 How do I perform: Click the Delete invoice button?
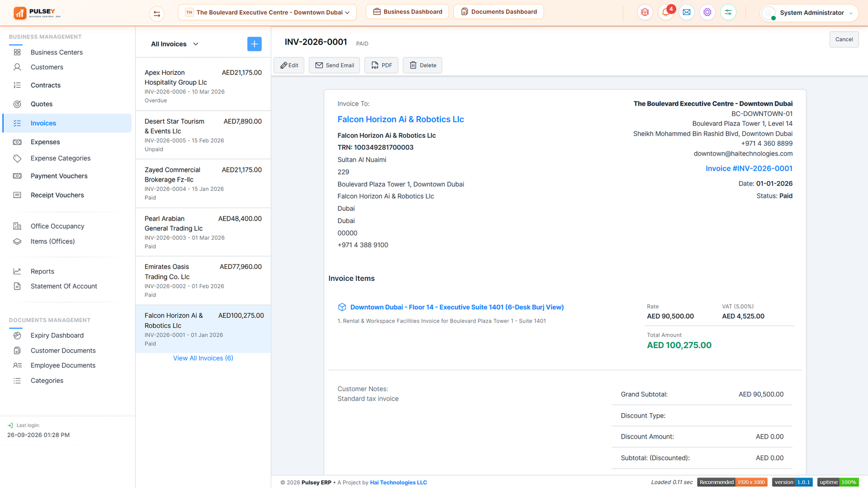pyautogui.click(x=423, y=65)
